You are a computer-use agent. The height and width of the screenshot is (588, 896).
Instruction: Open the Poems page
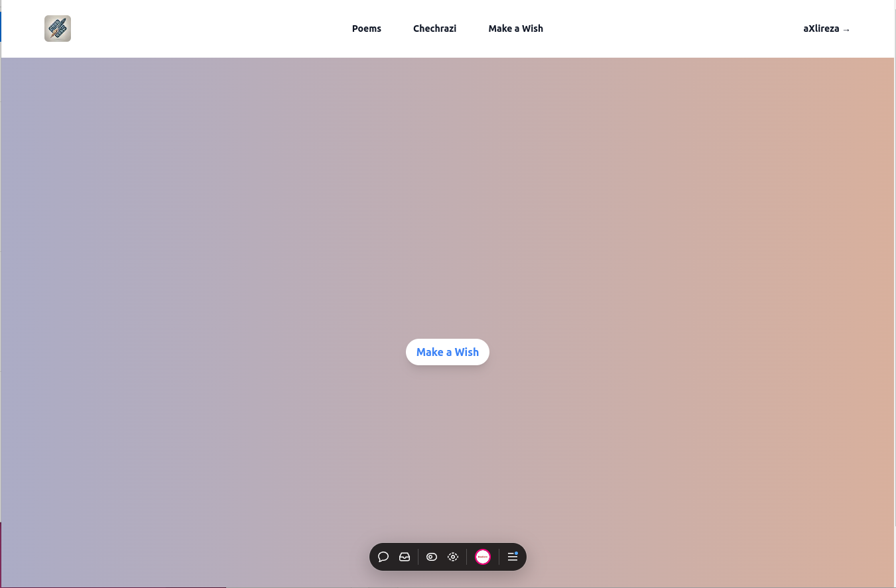367,29
